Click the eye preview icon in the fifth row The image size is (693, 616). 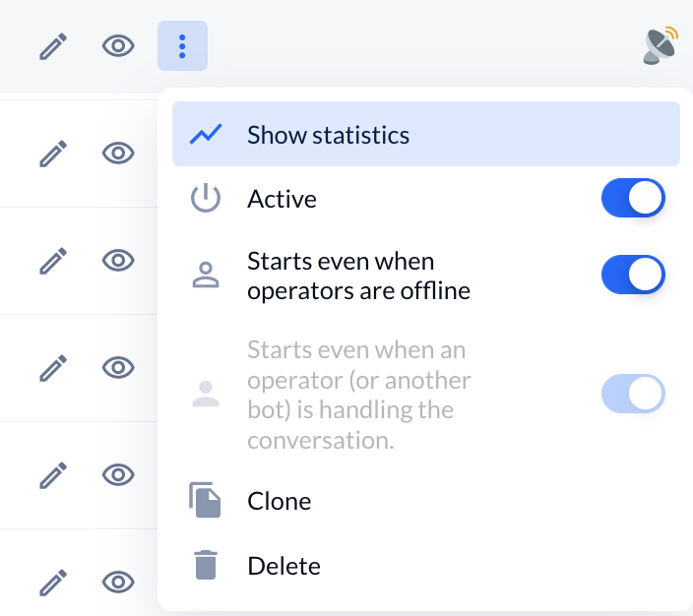click(x=118, y=474)
